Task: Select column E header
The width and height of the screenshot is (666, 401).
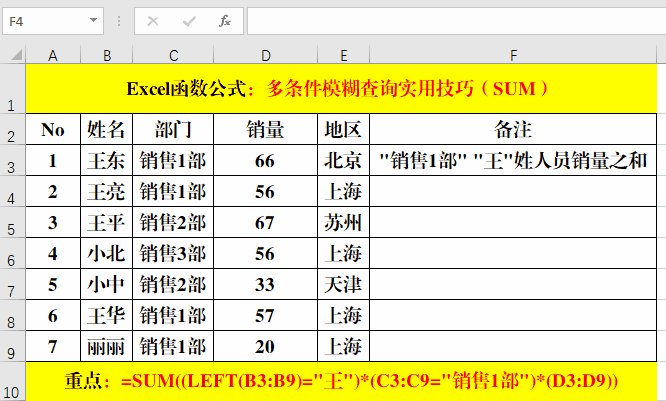Action: click(x=344, y=55)
